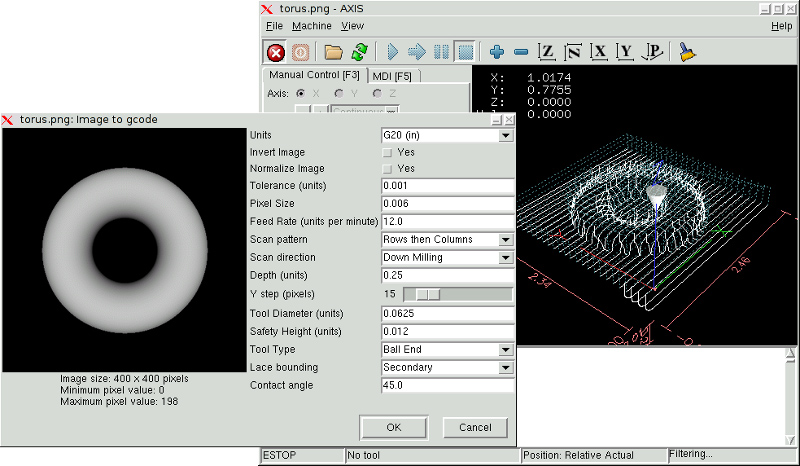Reload the current file via green arrows

(359, 52)
